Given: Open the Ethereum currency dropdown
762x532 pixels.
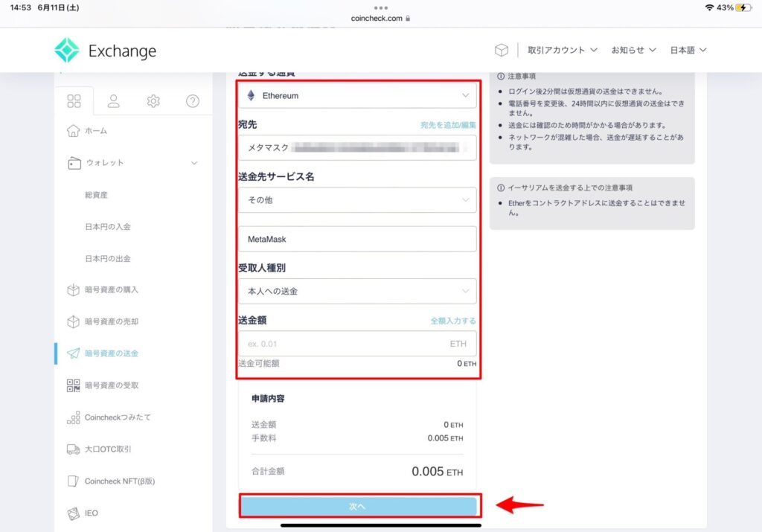Looking at the screenshot, I should [x=357, y=96].
